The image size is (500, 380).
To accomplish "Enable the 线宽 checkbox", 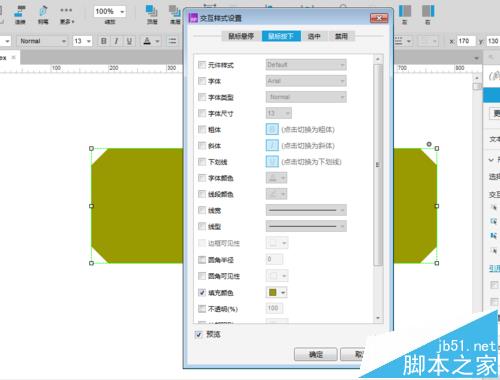I will (202, 210).
